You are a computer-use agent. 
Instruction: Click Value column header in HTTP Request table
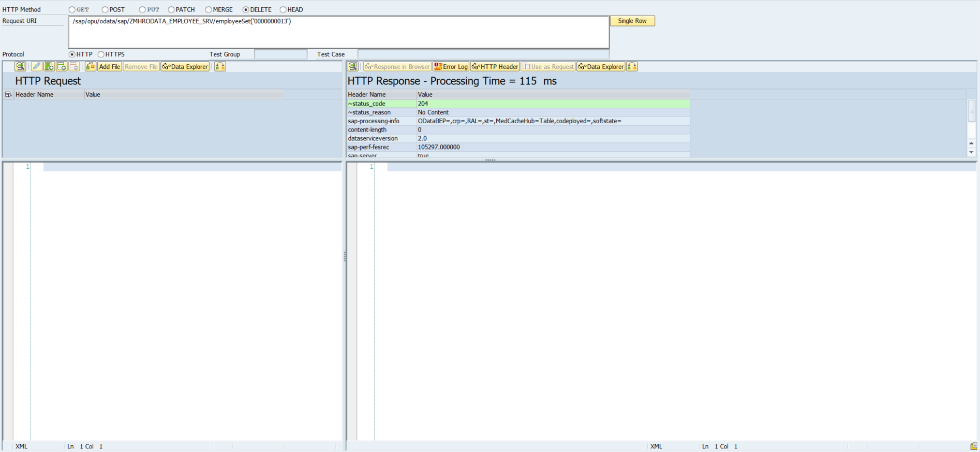click(x=184, y=94)
